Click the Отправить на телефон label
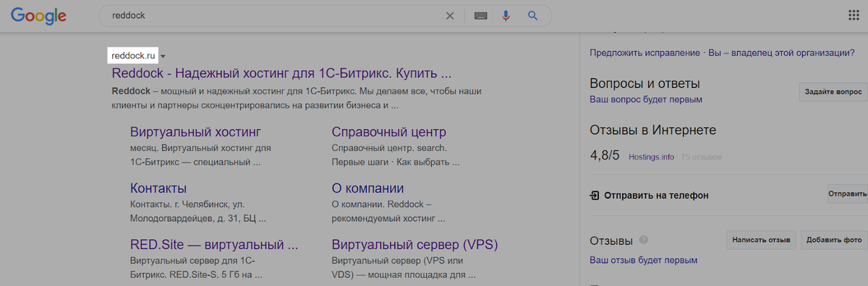The width and height of the screenshot is (868, 286). 656,195
